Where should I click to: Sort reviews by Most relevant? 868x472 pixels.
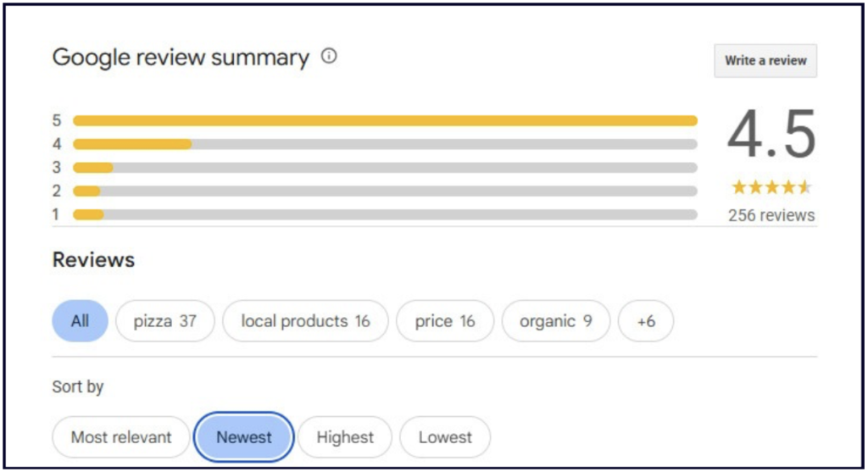[x=121, y=437]
